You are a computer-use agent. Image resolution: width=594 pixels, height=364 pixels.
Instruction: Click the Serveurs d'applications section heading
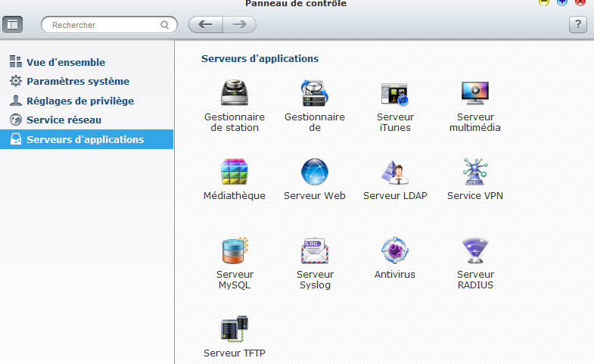click(x=260, y=59)
